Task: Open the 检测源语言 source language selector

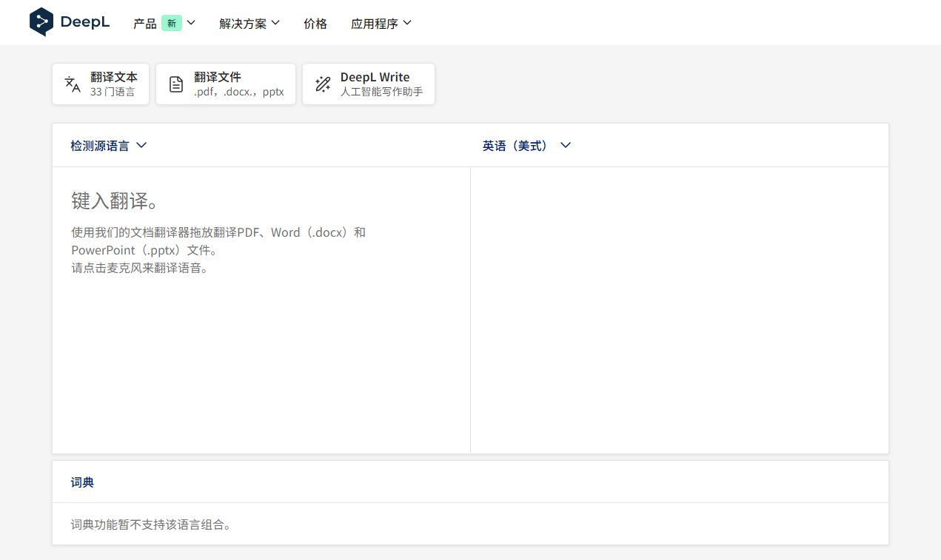Action: 109,146
